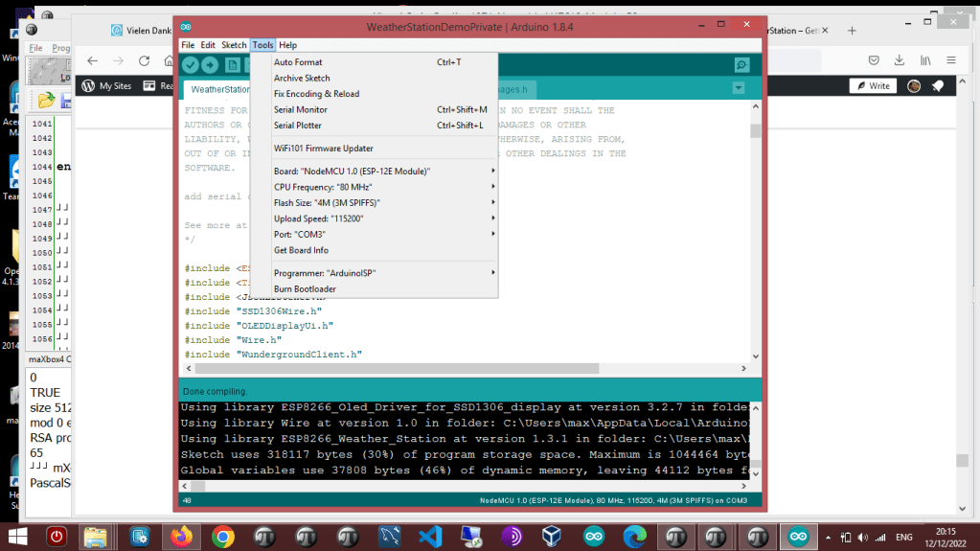The image size is (980, 551).
Task: Open Firefox from the taskbar
Action: pos(182,537)
